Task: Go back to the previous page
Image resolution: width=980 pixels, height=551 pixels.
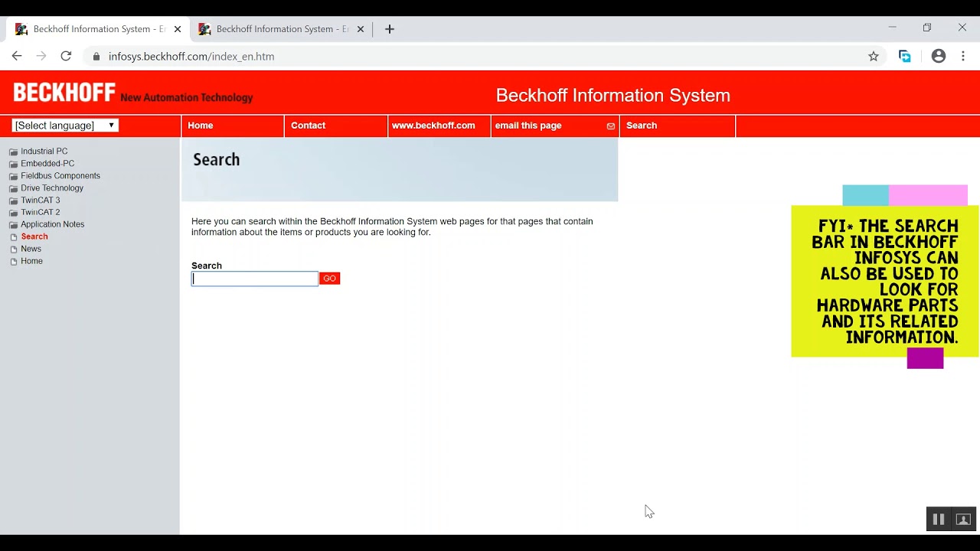Action: [17, 56]
